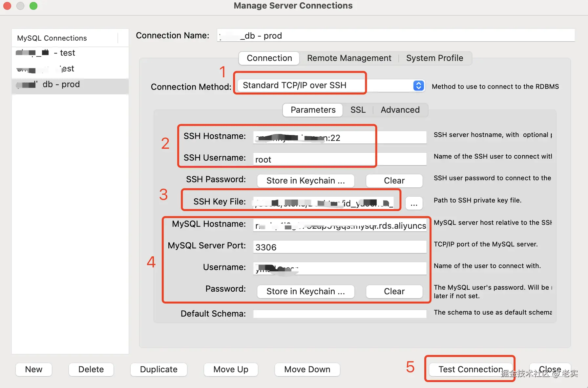
Task: Click the SSH Username field containing root
Action: (340, 159)
